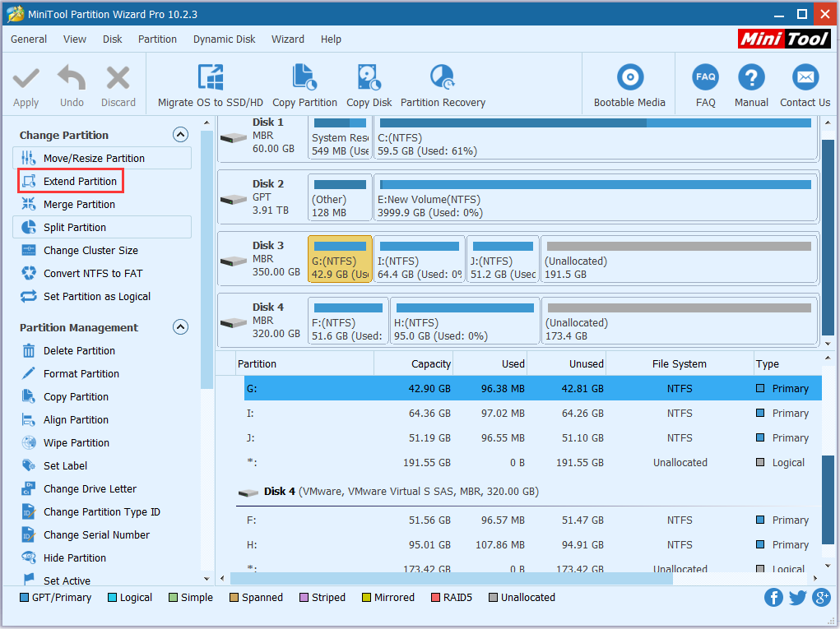
Task: Click the Disk 3 MBR 350.00 GB label
Action: [262, 259]
